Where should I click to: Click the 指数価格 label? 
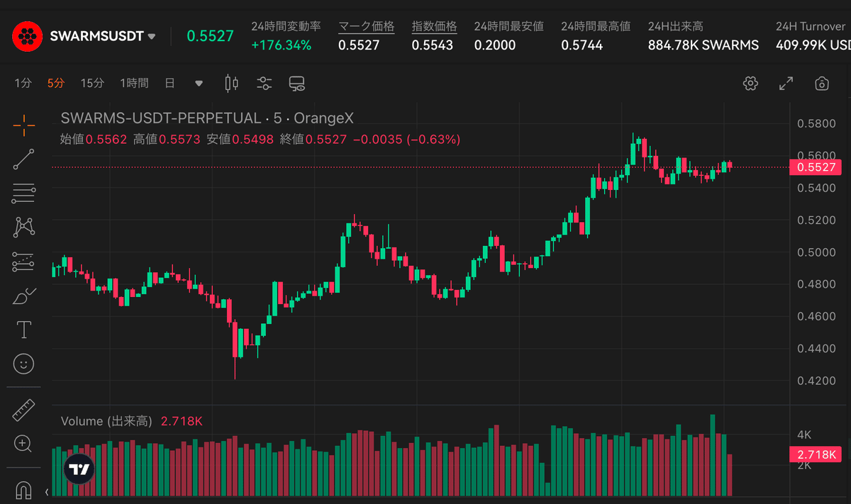pos(435,26)
